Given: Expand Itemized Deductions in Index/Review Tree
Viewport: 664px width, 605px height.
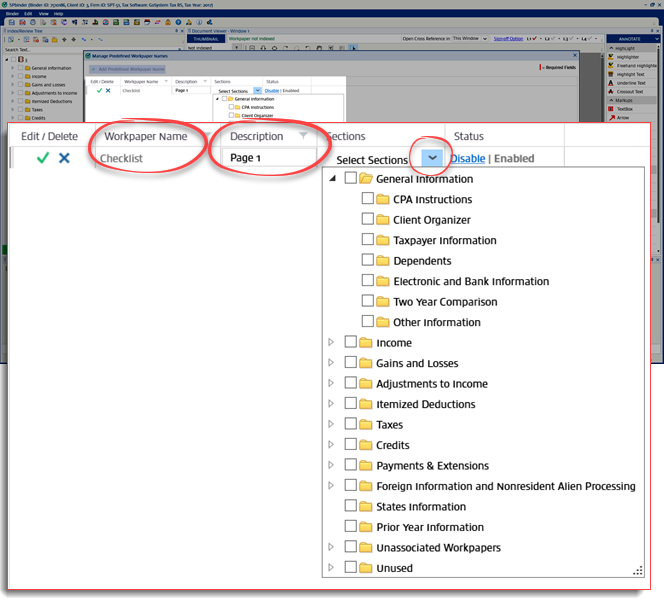Looking at the screenshot, I should click(13, 101).
